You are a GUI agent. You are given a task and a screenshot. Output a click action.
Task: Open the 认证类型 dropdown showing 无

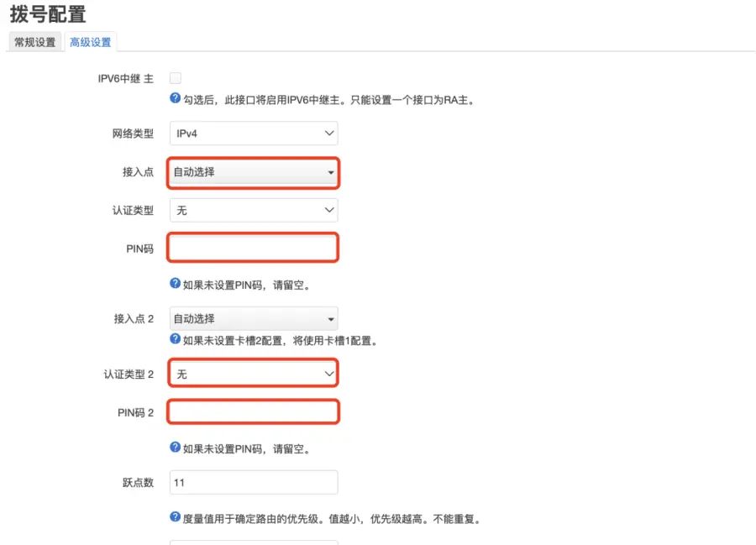pyautogui.click(x=254, y=210)
